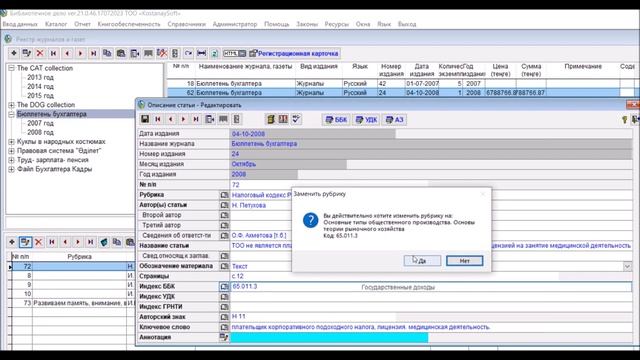640x360 pixels.
Task: Go to last record in top registry toolbar
Action: [93, 53]
